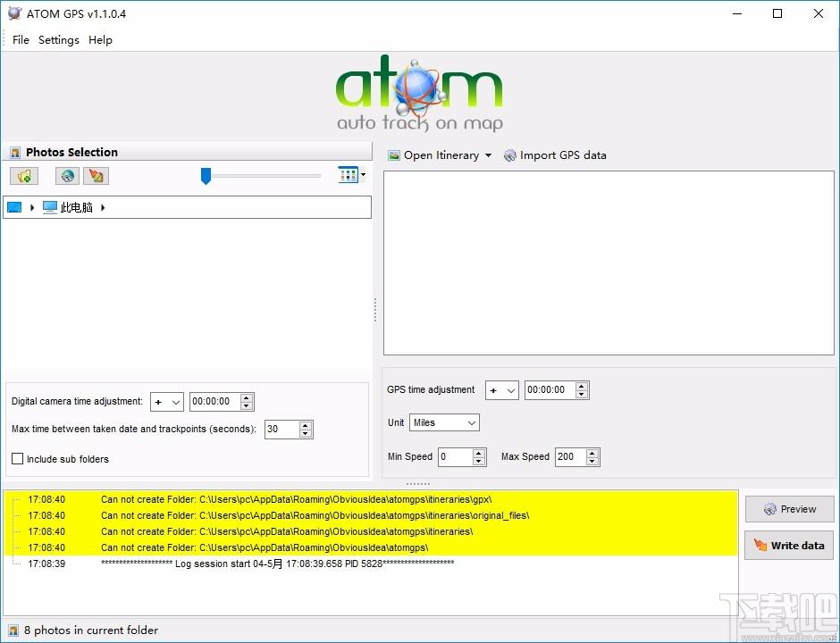Click the thumbnail size slider handle
This screenshot has height=643, width=840.
206,176
